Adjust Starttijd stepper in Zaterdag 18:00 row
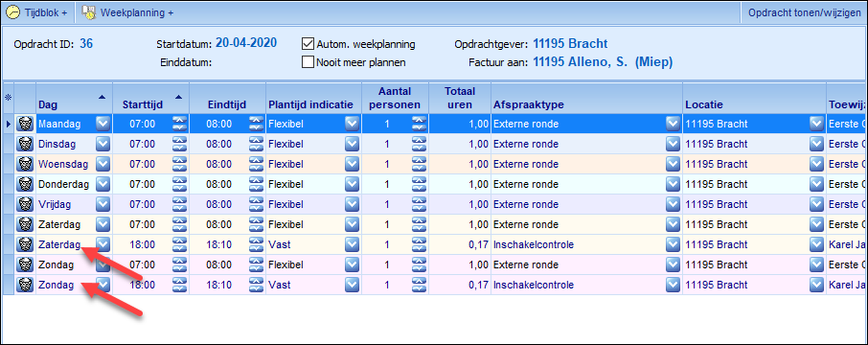Image resolution: width=868 pixels, height=345 pixels. [180, 244]
